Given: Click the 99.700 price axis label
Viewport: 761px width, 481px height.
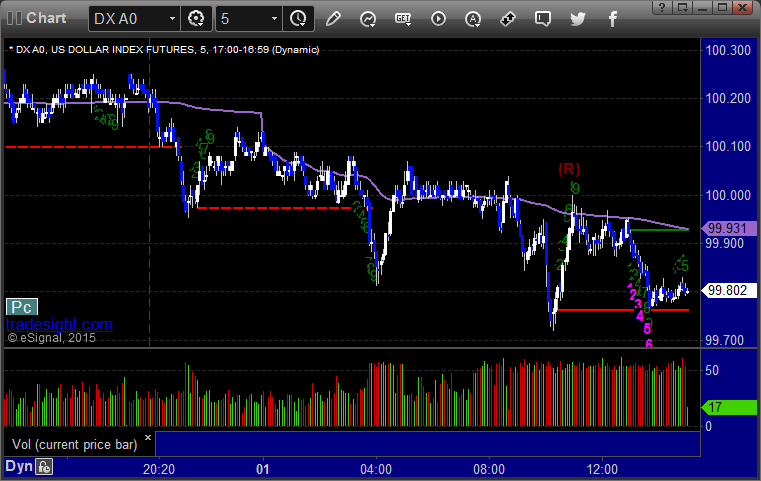Looking at the screenshot, I should tap(725, 340).
